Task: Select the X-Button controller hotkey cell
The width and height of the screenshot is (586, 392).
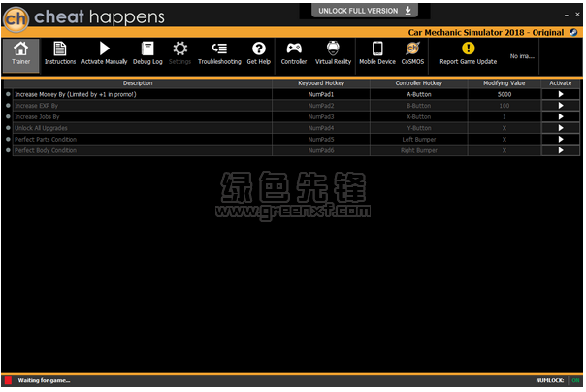Action: (x=418, y=116)
